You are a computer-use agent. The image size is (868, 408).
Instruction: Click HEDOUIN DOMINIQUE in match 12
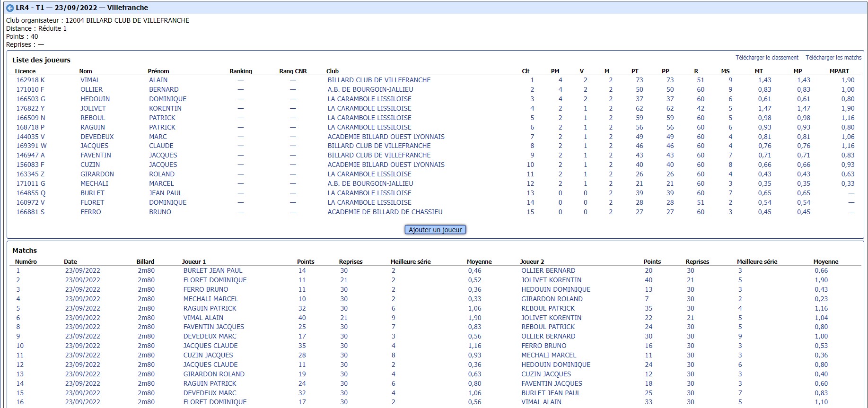point(556,365)
